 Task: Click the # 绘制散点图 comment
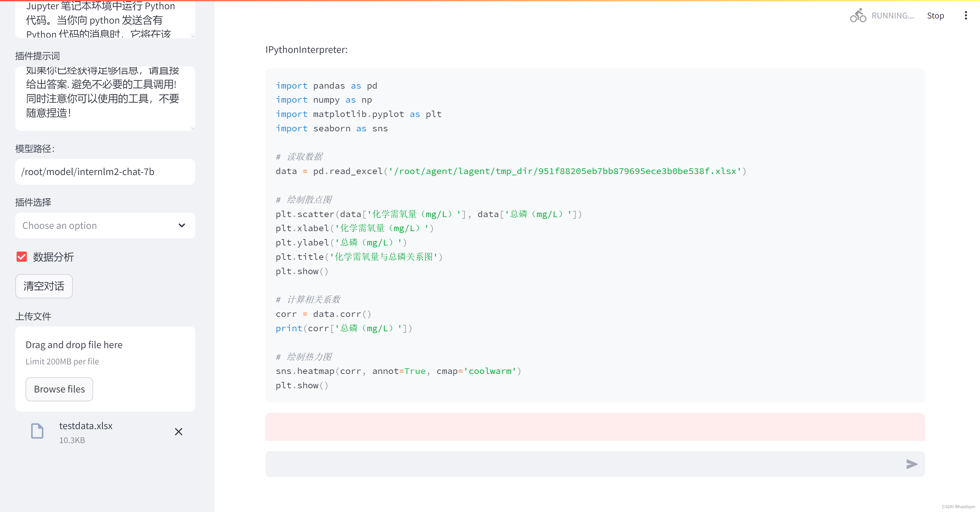pyautogui.click(x=304, y=200)
